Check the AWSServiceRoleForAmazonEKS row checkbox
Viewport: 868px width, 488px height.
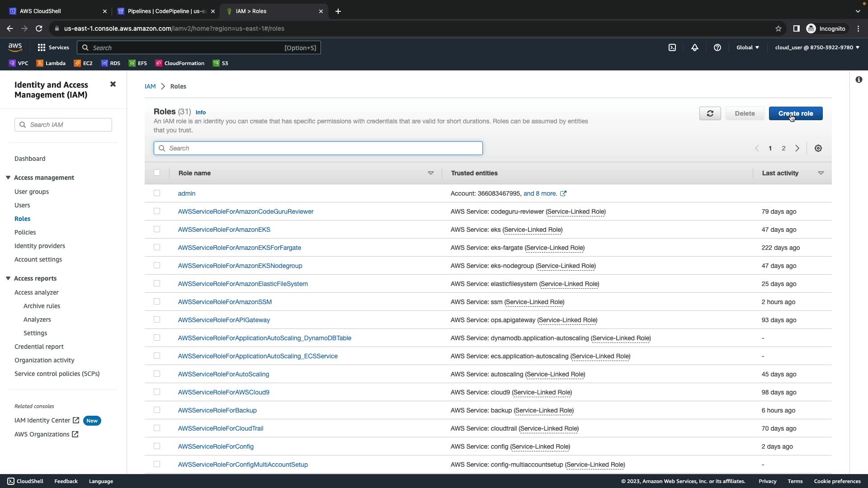[157, 230]
